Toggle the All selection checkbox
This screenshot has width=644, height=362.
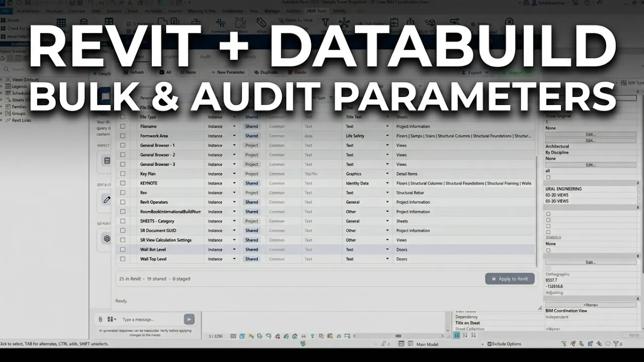(160, 72)
